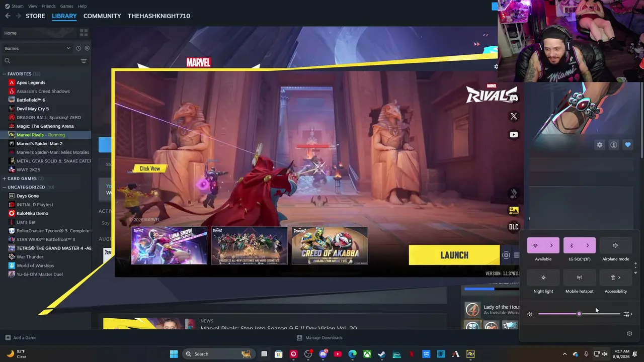Open the Creed of Akabba banner

(x=330, y=246)
